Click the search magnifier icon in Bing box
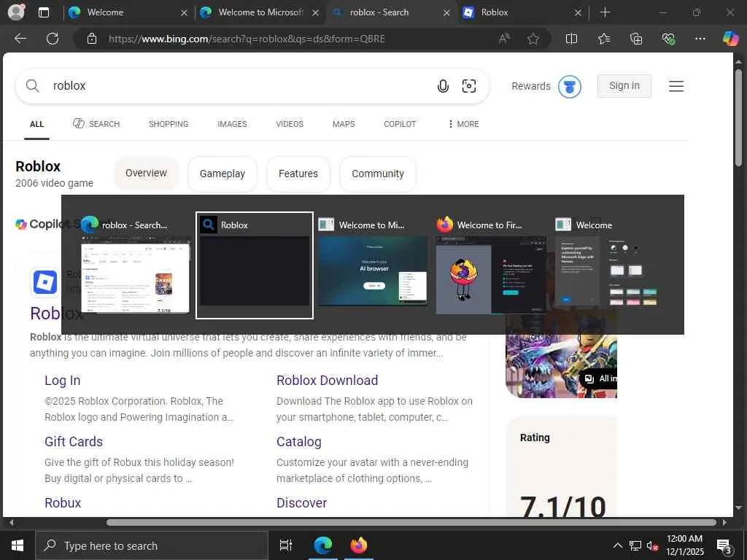 click(32, 86)
